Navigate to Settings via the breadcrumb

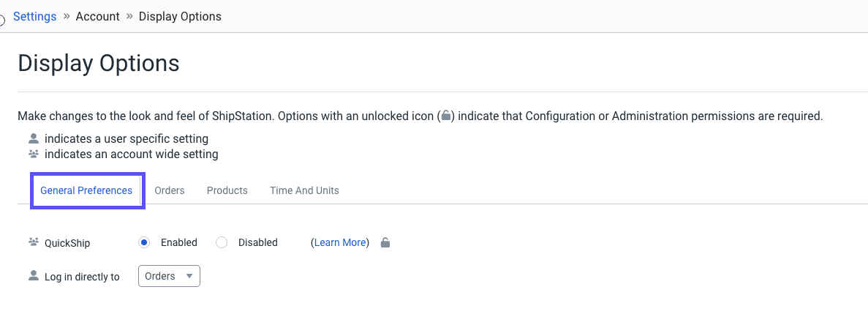pos(34,16)
